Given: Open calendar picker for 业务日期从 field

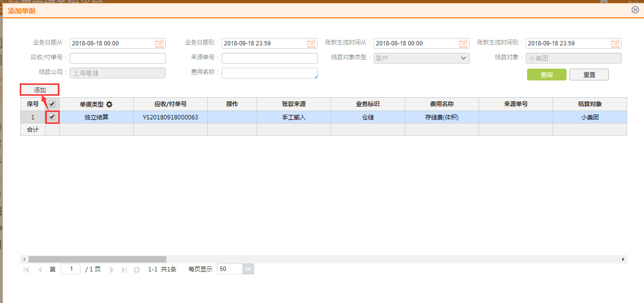Looking at the screenshot, I should [159, 43].
